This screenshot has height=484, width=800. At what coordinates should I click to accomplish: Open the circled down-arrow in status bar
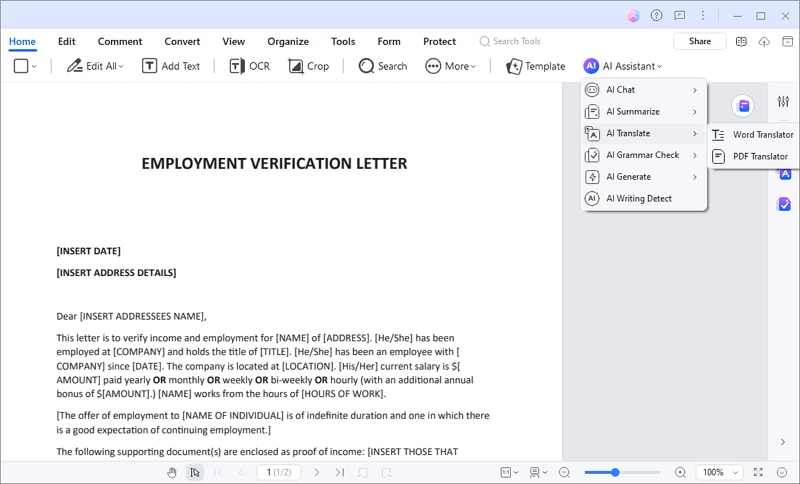pos(782,473)
